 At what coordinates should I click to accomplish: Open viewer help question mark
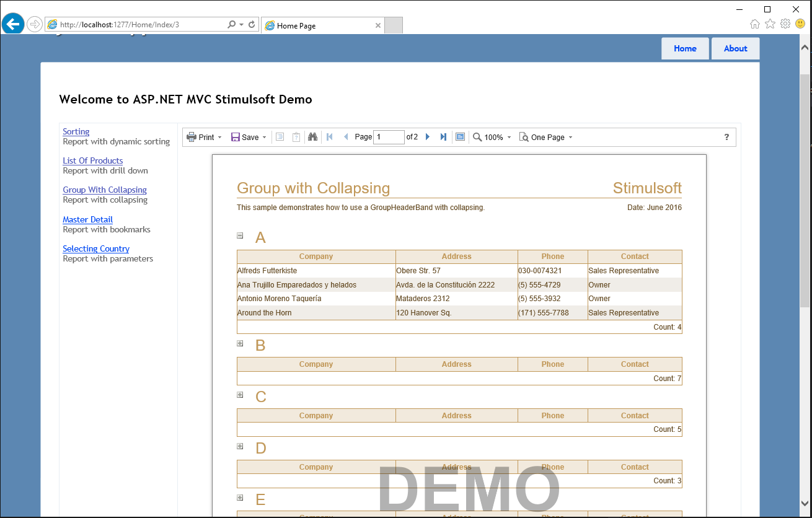(x=726, y=137)
